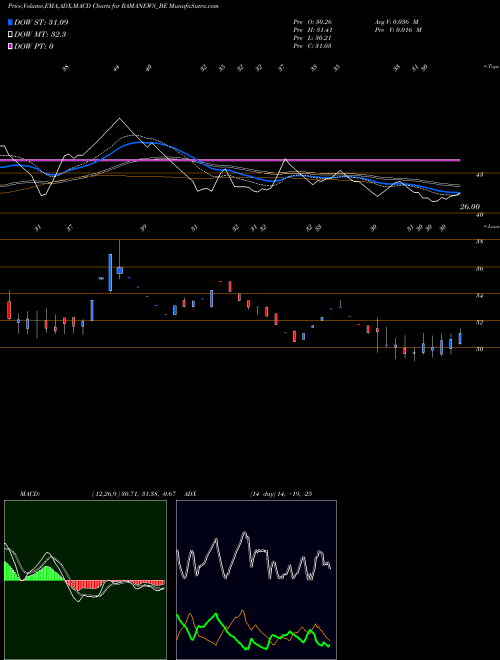The width and height of the screenshot is (500, 660).
Task: Click the magenta DOW PT legend swatch
Action: [x=11, y=46]
